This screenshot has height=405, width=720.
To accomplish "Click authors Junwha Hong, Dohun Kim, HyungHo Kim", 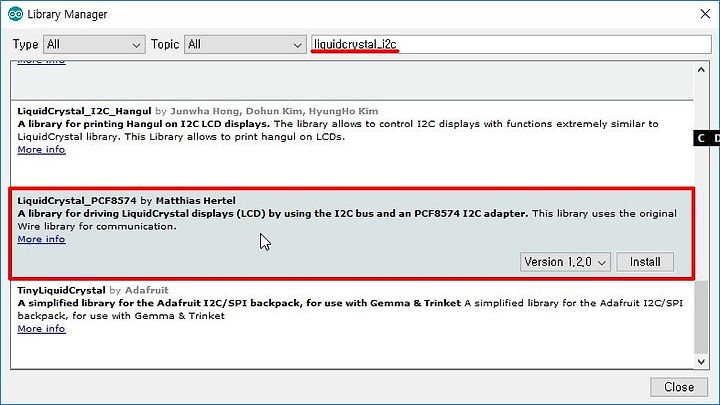I will point(274,111).
